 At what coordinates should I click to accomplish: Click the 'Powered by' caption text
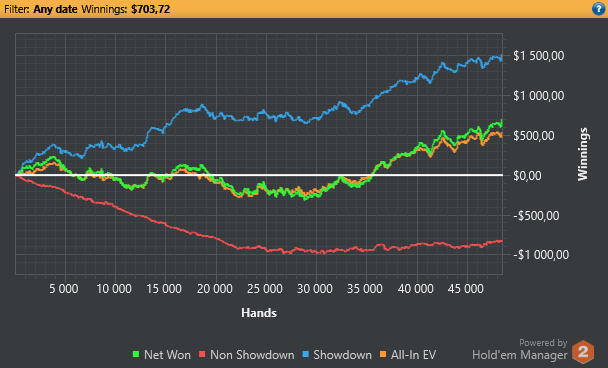(x=543, y=343)
